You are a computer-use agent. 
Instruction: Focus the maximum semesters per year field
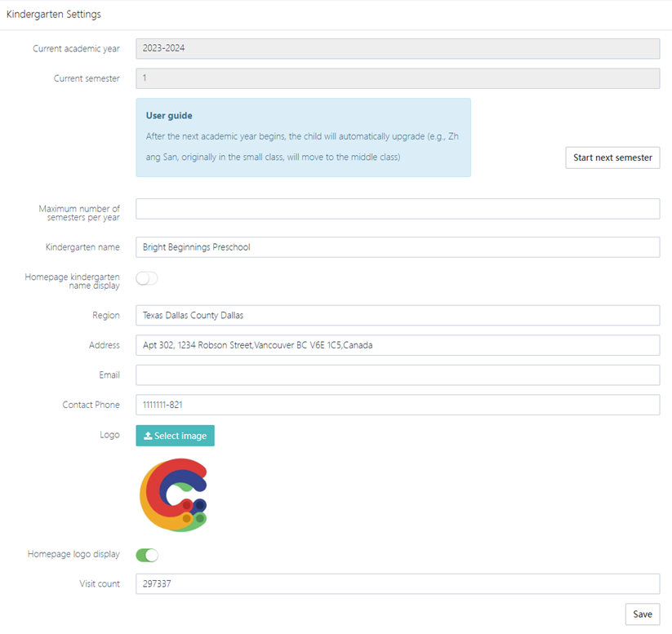tap(397, 209)
